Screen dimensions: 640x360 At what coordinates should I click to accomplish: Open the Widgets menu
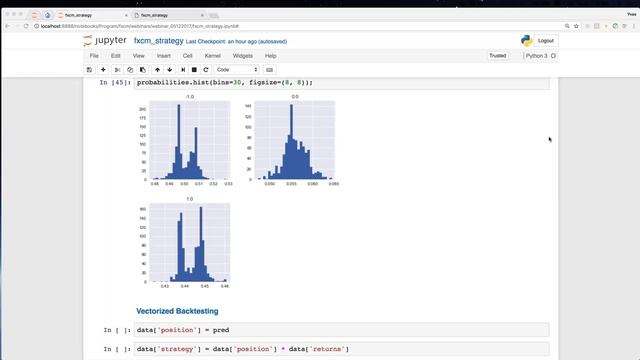[x=242, y=56]
